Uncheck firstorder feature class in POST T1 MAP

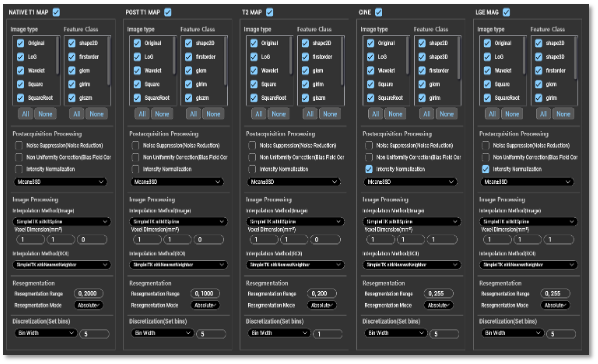click(x=188, y=57)
